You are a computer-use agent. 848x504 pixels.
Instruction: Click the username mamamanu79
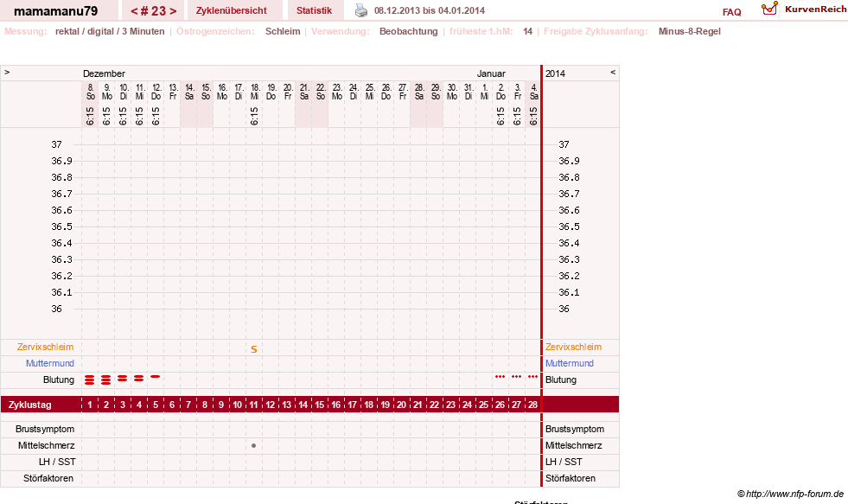point(55,11)
